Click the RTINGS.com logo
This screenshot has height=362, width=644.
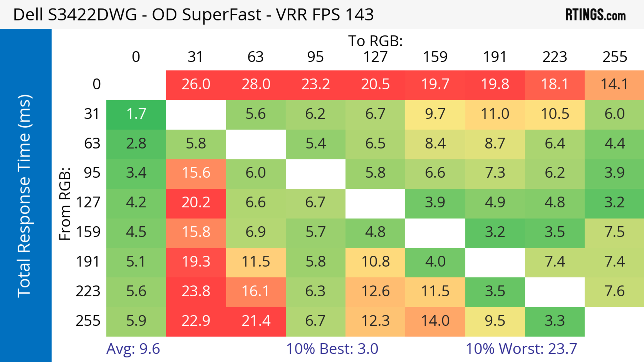[x=595, y=15]
